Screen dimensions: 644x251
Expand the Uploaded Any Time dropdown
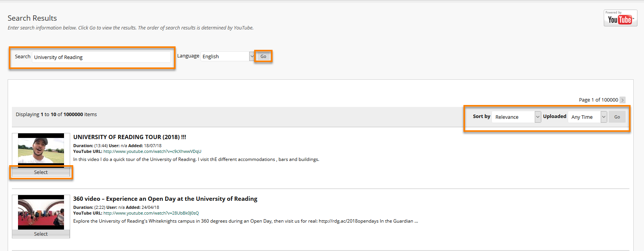coord(587,117)
